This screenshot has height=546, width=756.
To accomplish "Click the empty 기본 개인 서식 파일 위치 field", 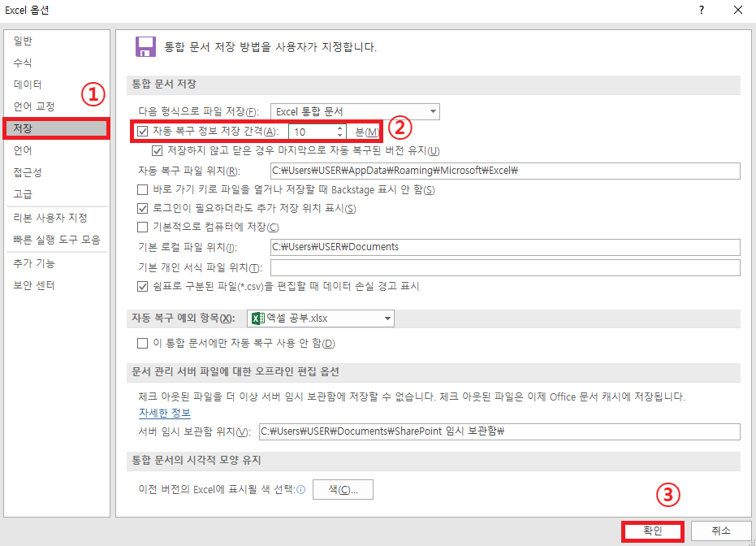I will (505, 267).
